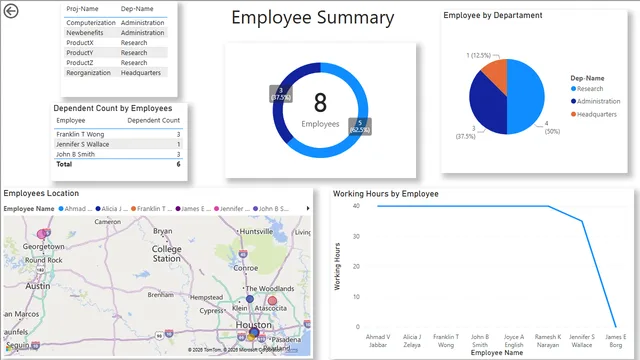640x360 pixels.
Task: Click the red map marker near Atascocita
Action: (272, 301)
